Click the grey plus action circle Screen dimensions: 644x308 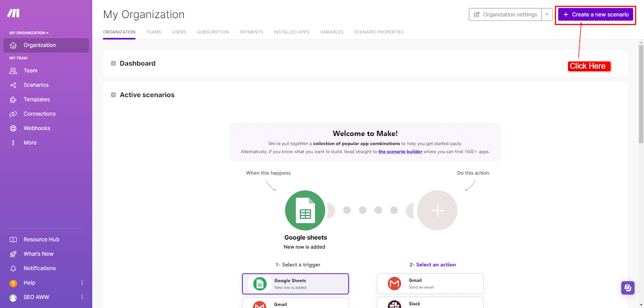point(437,210)
